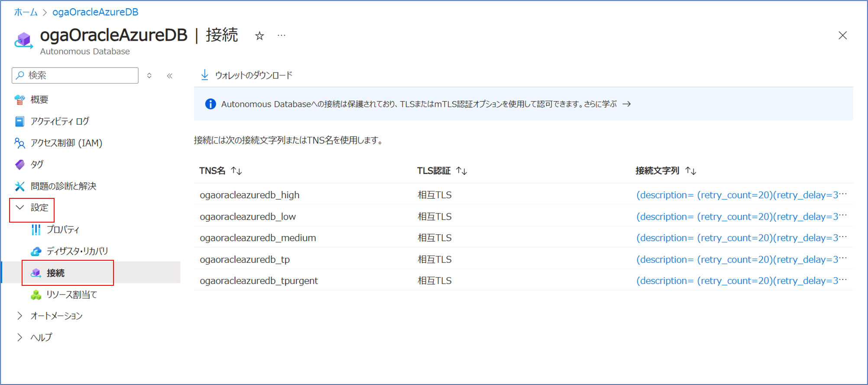Click the download arrow icon for wallet
This screenshot has height=385, width=868.
coord(205,75)
